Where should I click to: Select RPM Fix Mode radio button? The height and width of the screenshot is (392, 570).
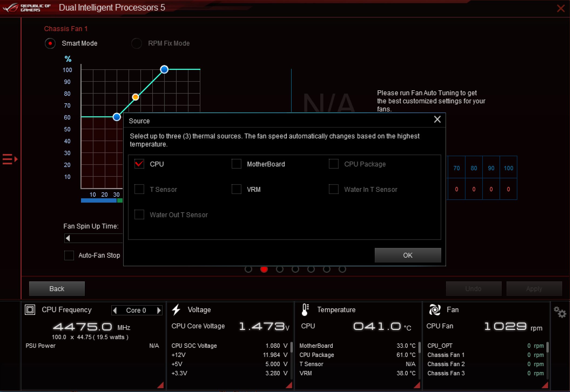point(137,43)
